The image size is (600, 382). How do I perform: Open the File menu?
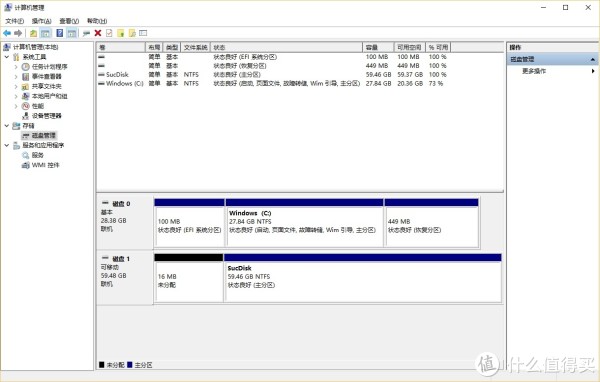pyautogui.click(x=15, y=21)
